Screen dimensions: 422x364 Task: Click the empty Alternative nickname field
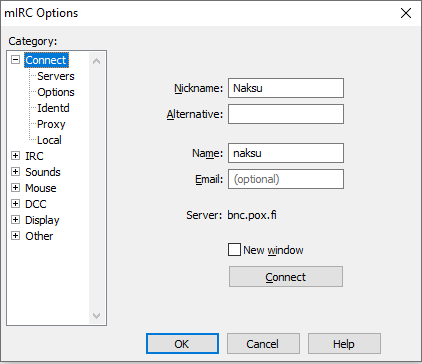point(286,114)
